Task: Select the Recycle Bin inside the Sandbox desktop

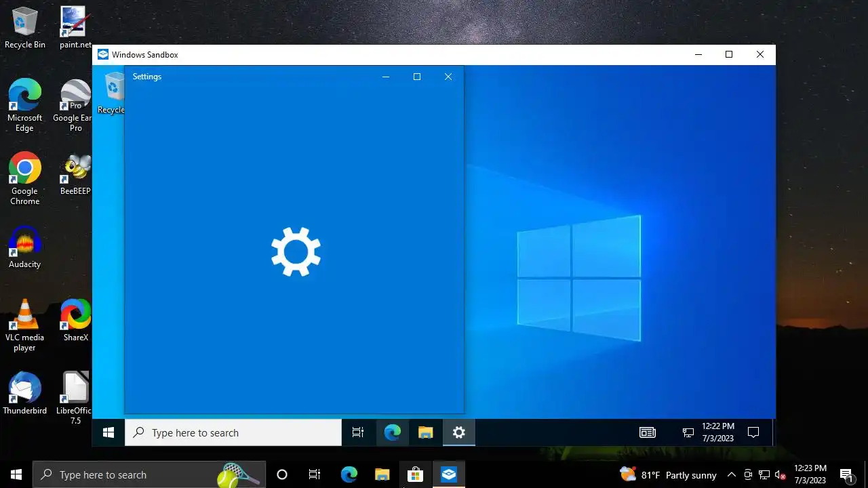Action: click(x=113, y=94)
